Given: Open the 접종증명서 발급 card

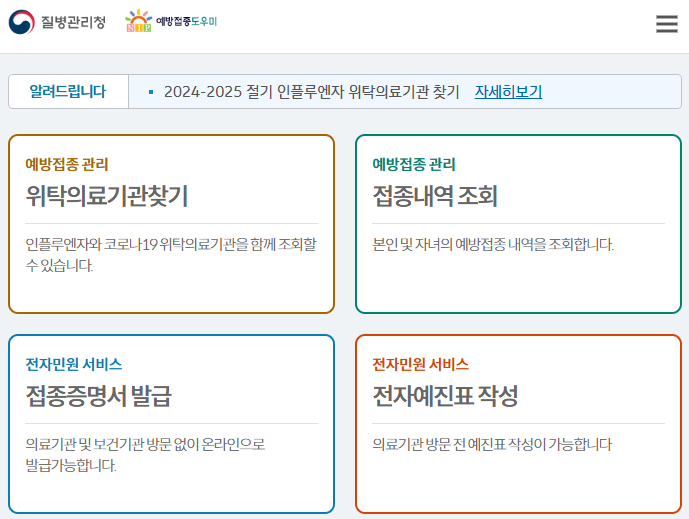Looking at the screenshot, I should click(x=171, y=424).
